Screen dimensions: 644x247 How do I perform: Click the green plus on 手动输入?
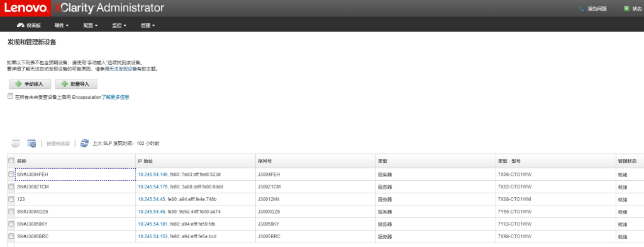(x=18, y=84)
